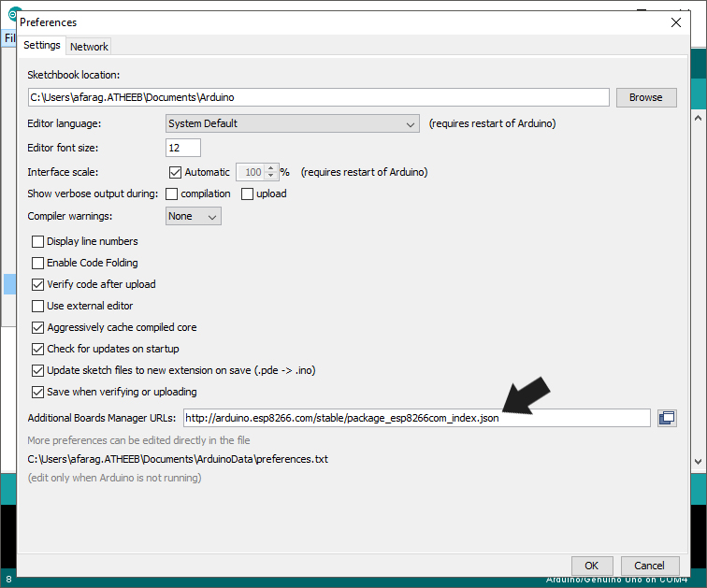Click the 'Compiler warnings:' label
The image size is (707, 588).
click(70, 216)
